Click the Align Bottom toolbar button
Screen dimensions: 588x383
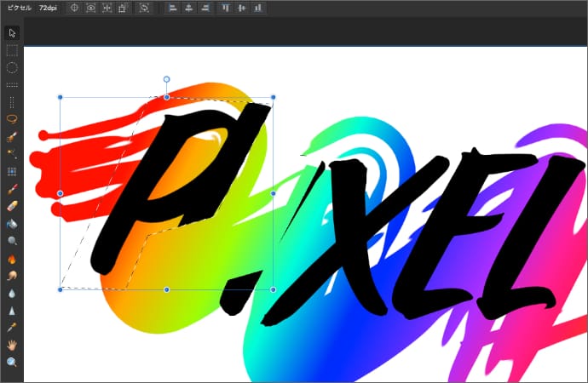pyautogui.click(x=258, y=8)
